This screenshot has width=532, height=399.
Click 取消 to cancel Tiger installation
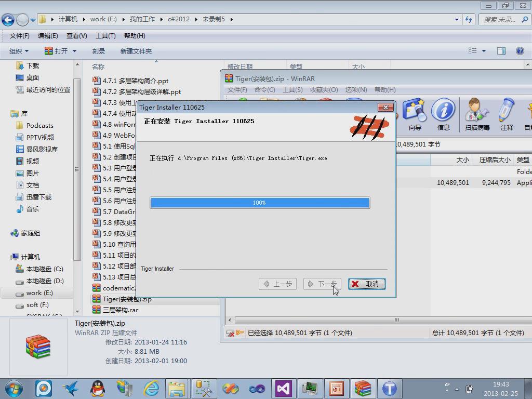(x=367, y=284)
